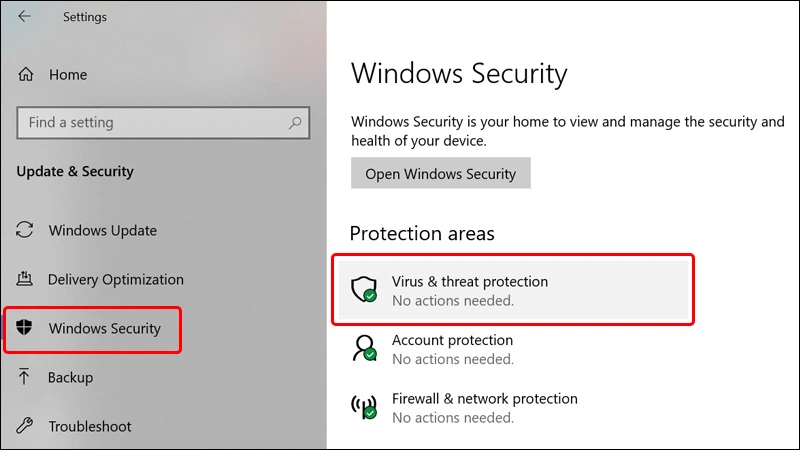
Task: Click the Virus & threat protection shield icon
Action: click(363, 290)
